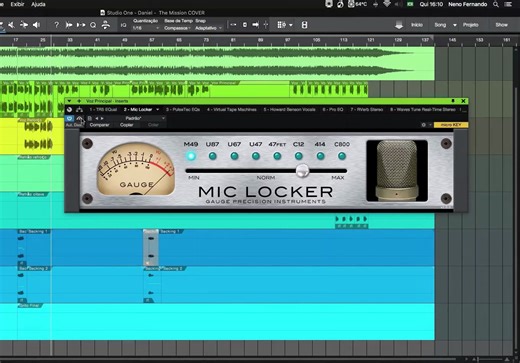This screenshot has width=520, height=363.
Task: Open the arrow next to the grid icon
Action: coord(291,25)
